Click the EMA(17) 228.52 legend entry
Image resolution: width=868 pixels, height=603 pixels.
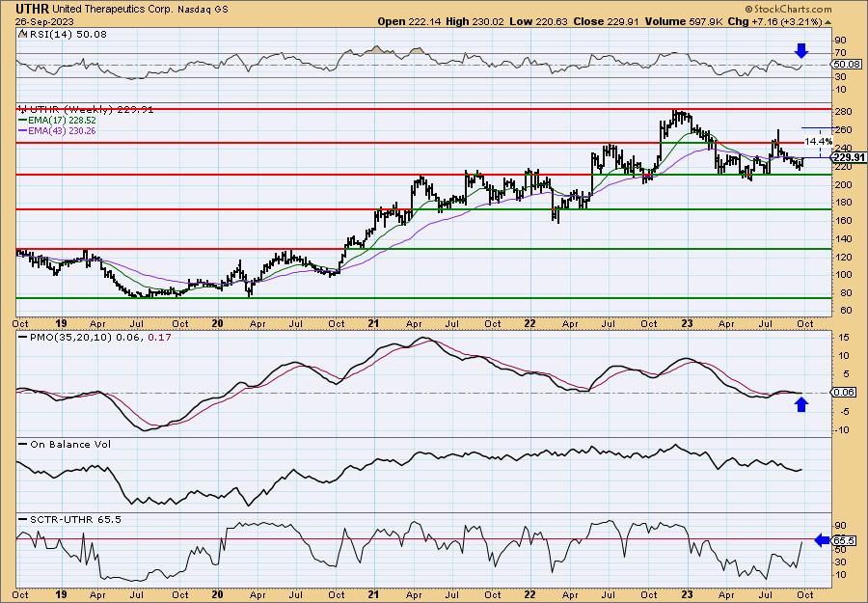tap(63, 121)
